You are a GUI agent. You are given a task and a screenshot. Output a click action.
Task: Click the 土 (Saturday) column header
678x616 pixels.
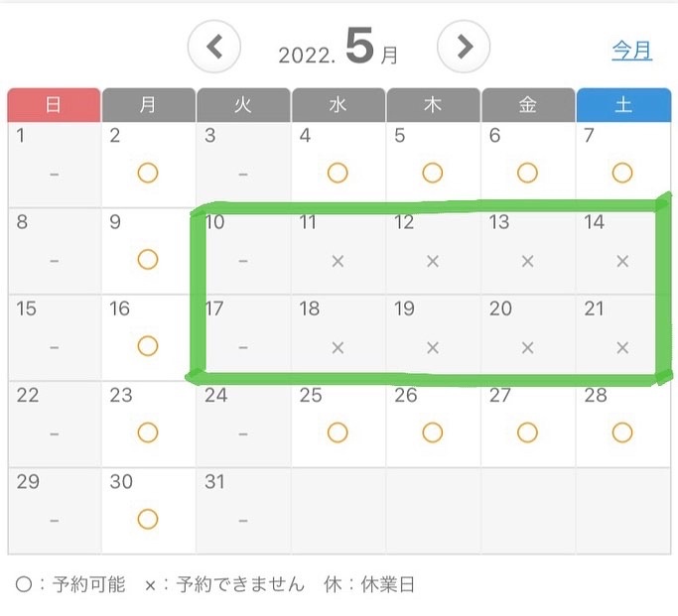click(622, 105)
